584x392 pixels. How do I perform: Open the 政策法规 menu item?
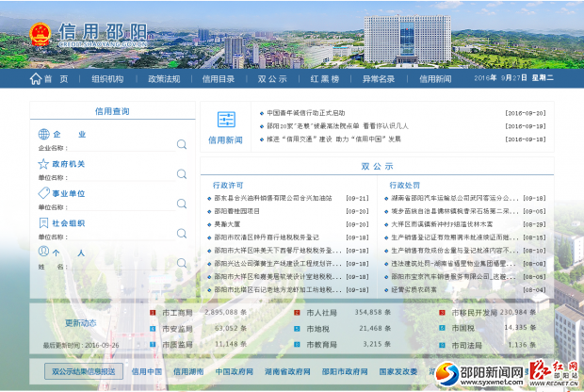pyautogui.click(x=164, y=79)
